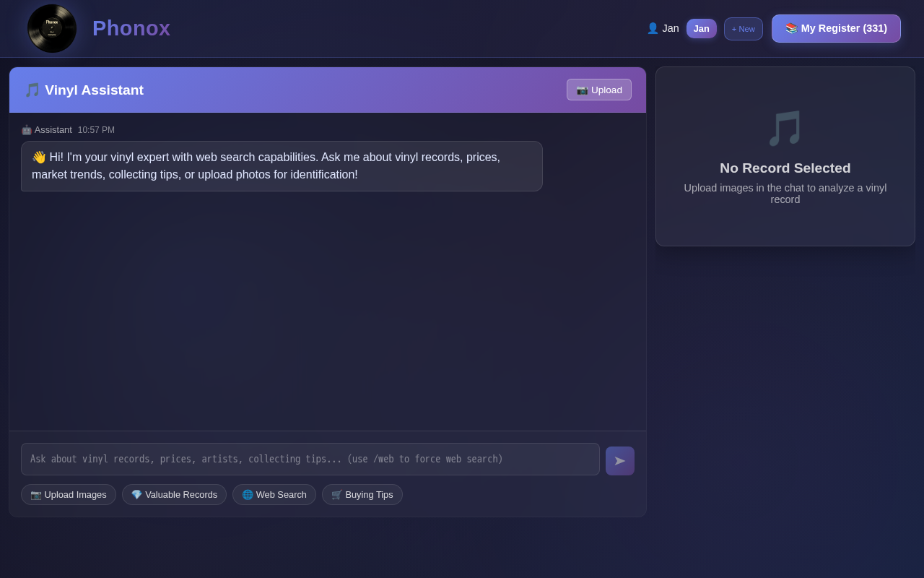Viewport: 924px width, 578px height.
Task: Click the message input field
Action: pos(310,459)
